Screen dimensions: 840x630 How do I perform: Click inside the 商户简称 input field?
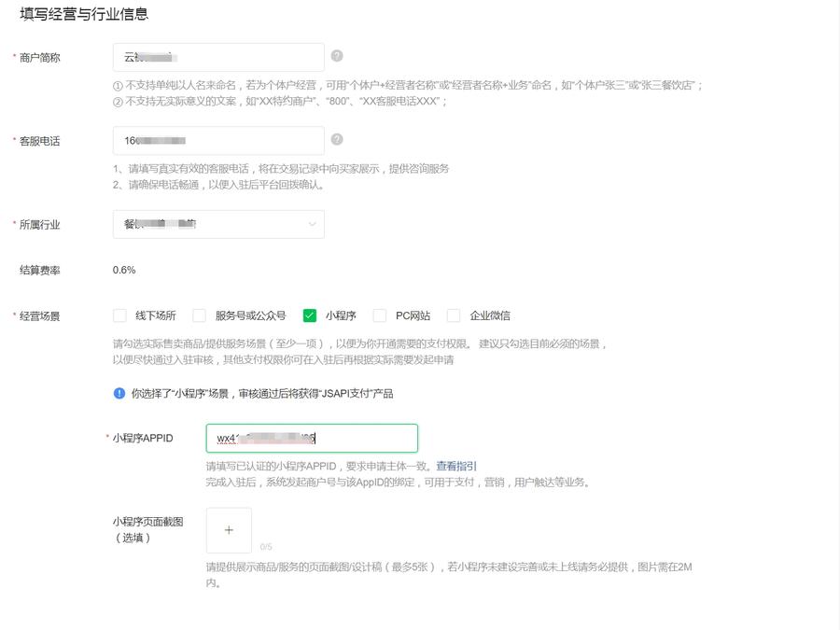pos(218,57)
